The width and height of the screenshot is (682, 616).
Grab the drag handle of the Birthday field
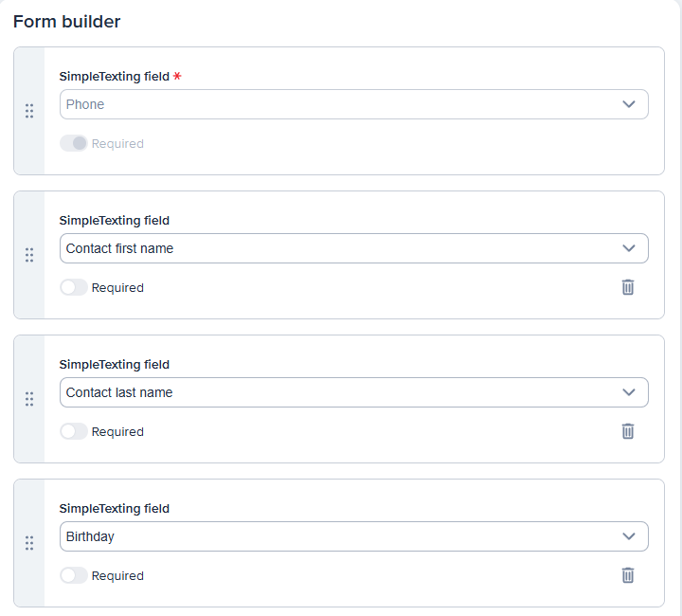[x=29, y=543]
